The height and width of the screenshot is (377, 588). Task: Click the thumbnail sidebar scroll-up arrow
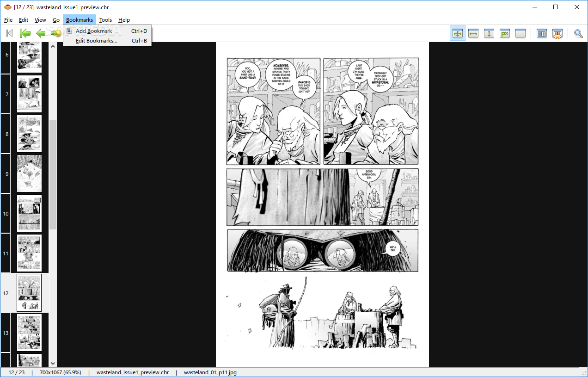tap(53, 46)
